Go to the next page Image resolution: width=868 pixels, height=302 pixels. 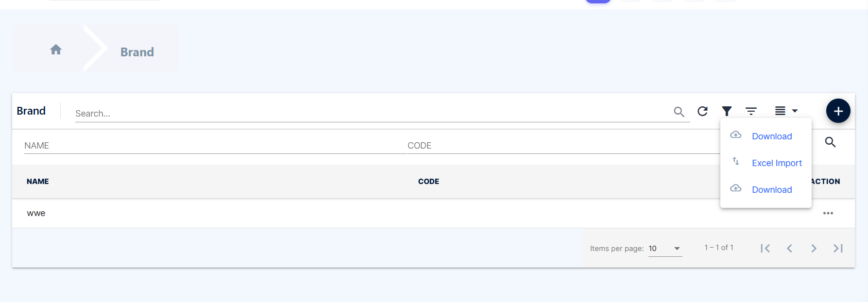coord(814,249)
